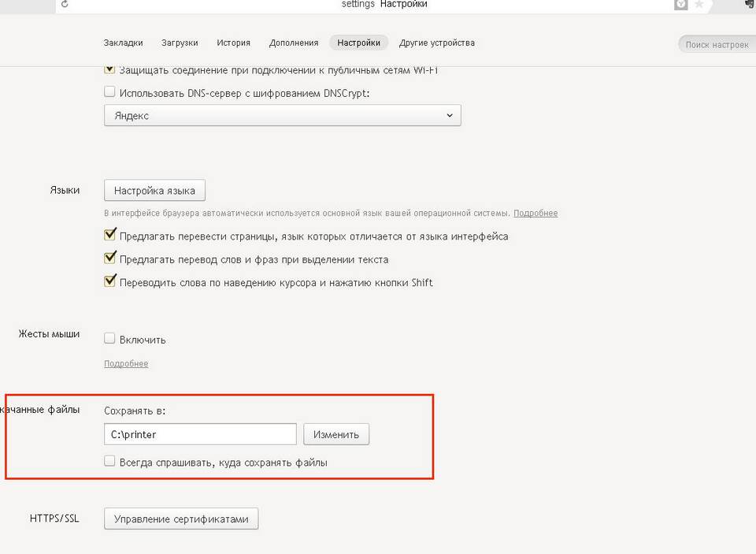756x554 pixels.
Task: Open the Загрузки tab
Action: point(180,43)
